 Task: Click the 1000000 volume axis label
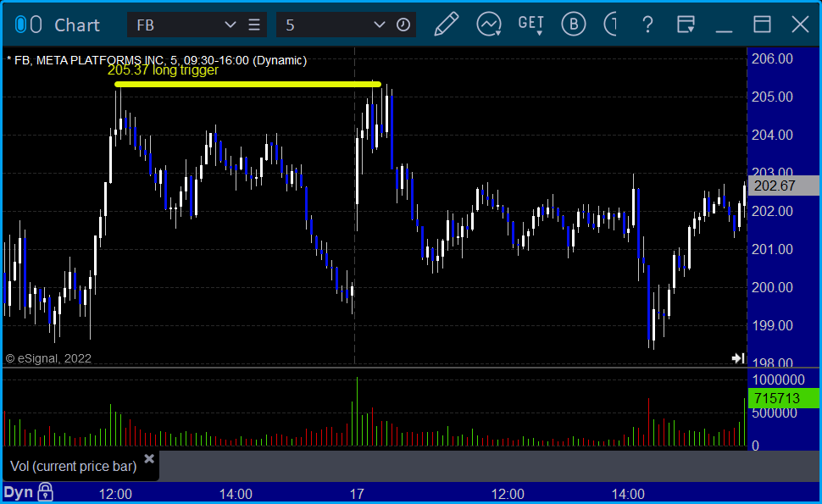point(779,379)
